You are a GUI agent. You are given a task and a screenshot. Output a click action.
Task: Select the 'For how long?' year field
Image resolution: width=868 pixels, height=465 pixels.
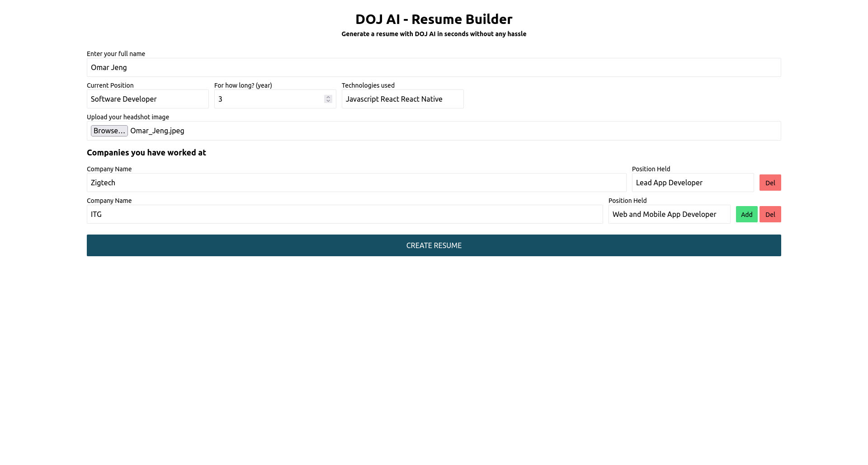(x=267, y=99)
